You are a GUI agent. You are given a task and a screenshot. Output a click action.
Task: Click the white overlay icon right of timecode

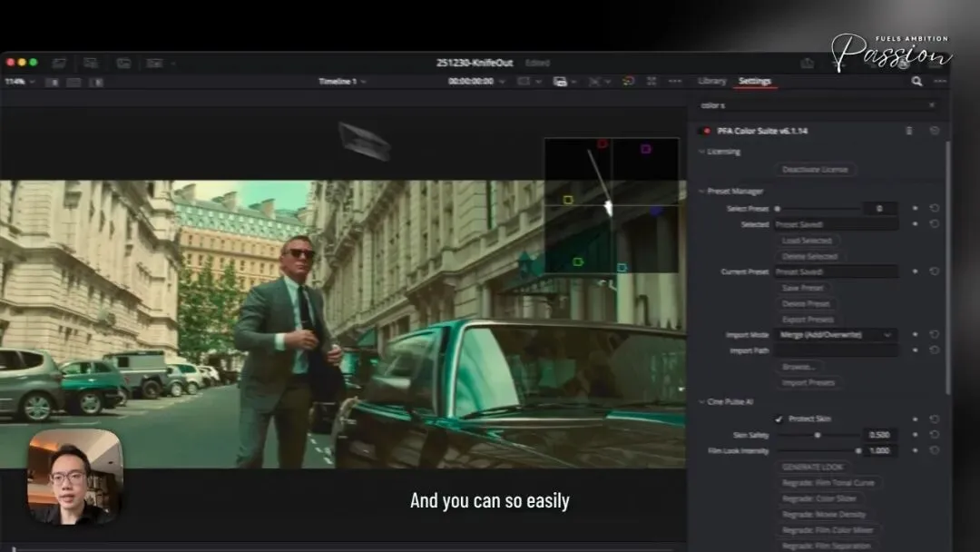point(560,82)
